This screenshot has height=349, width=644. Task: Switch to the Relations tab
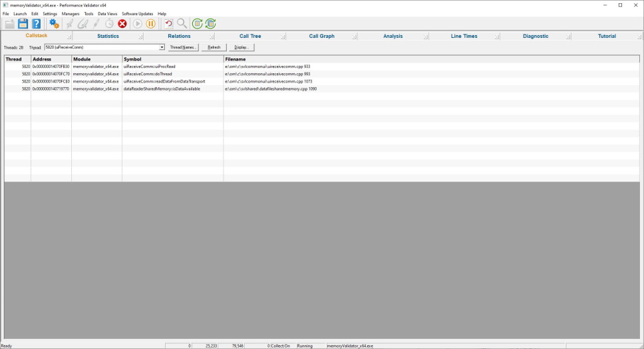point(179,36)
